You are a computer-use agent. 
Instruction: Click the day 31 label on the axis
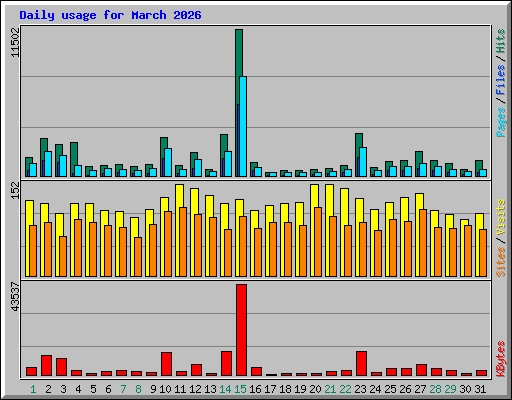coord(480,389)
